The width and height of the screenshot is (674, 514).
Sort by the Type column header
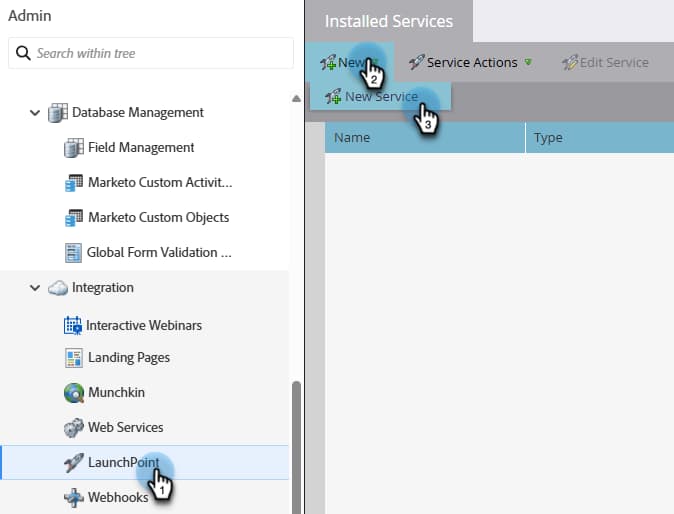pyautogui.click(x=600, y=138)
